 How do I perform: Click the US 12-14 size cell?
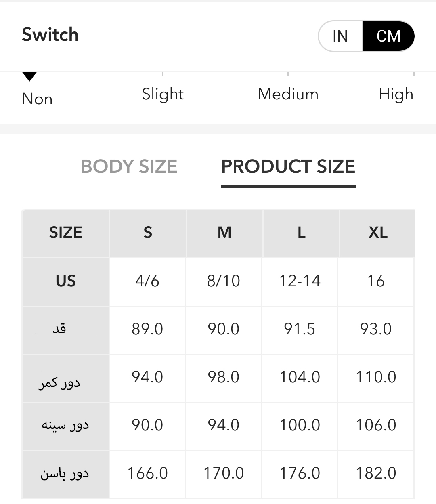(x=300, y=281)
